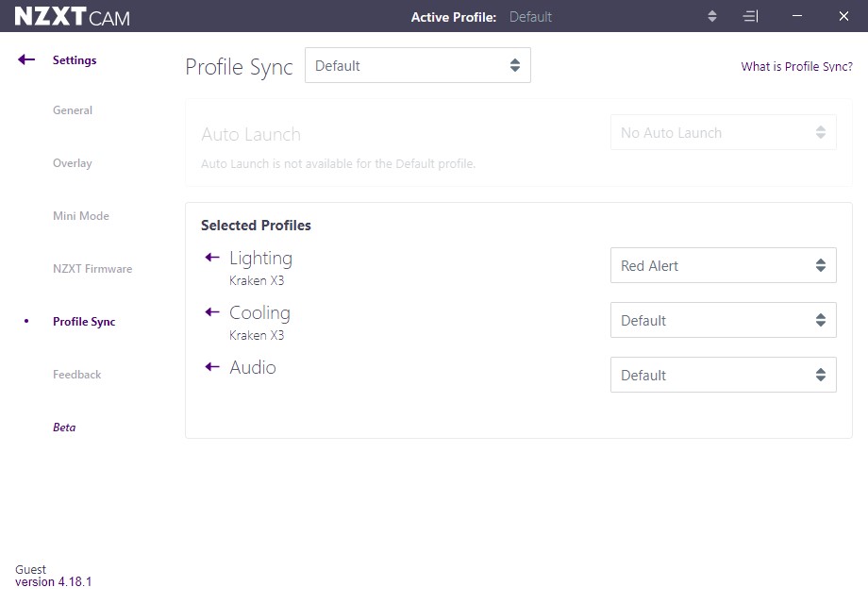
Task: Open NZXT Firmware settings
Action: (x=92, y=269)
